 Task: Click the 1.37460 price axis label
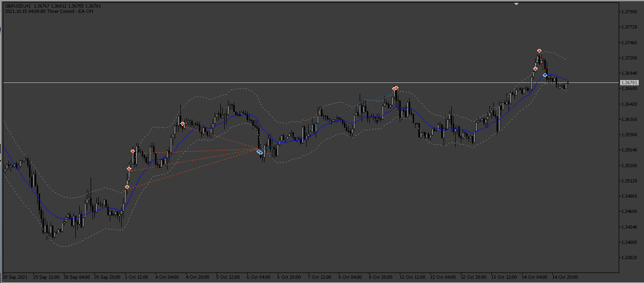click(630, 43)
